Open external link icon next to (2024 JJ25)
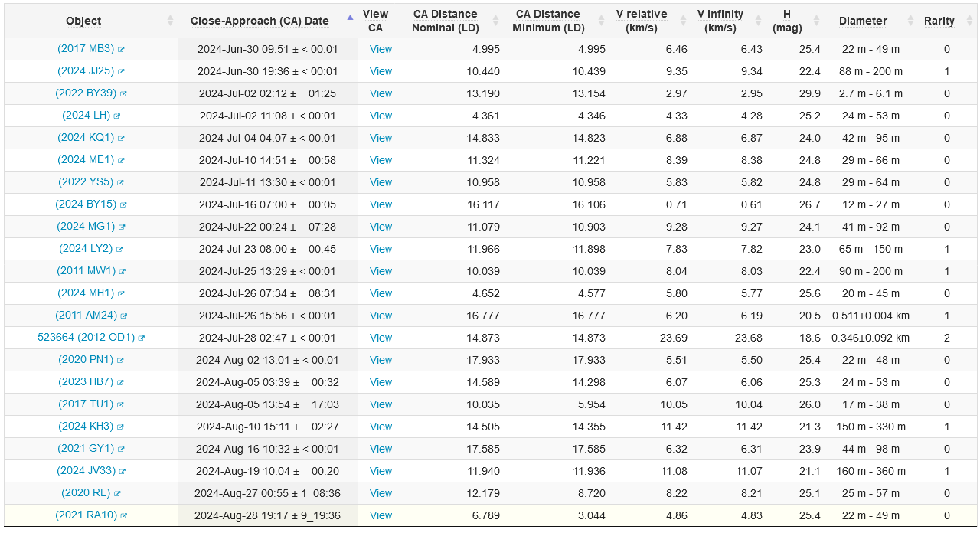This screenshot has height=533, width=980. pos(121,71)
